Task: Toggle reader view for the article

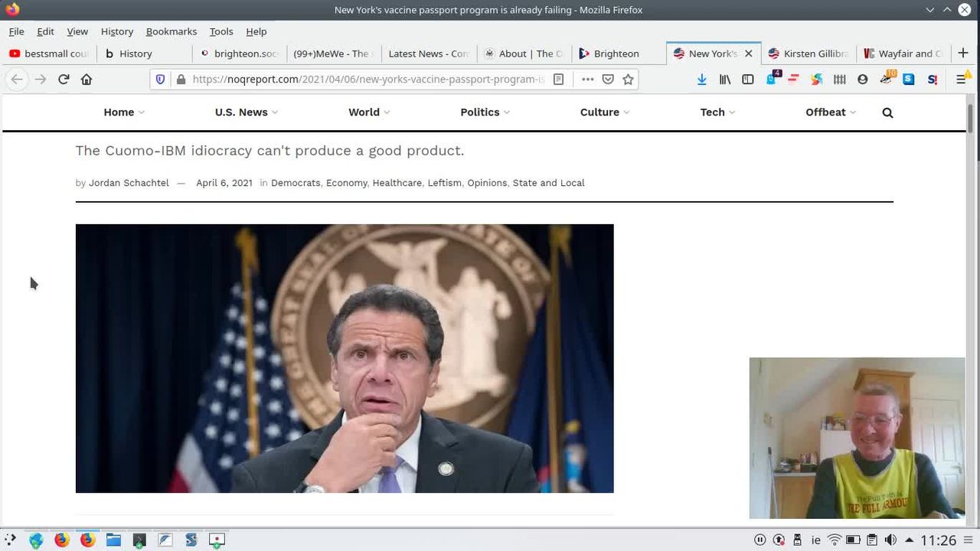Action: coord(559,79)
